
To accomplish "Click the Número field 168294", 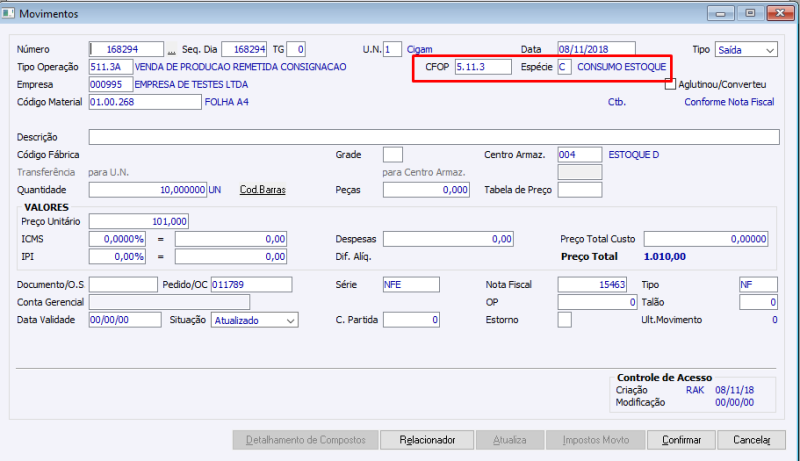I will 127,49.
